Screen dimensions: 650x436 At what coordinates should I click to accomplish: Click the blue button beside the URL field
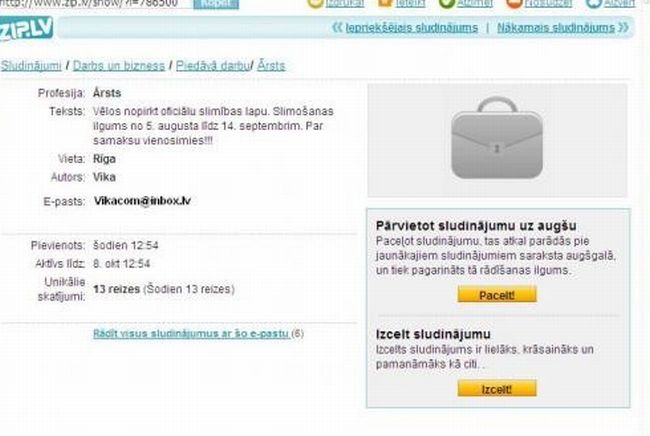[216, 4]
